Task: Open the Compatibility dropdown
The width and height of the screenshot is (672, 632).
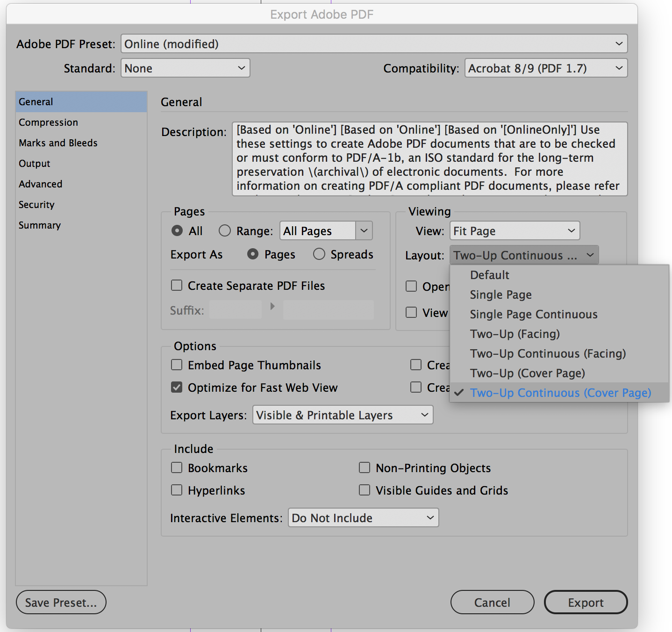Action: tap(546, 68)
